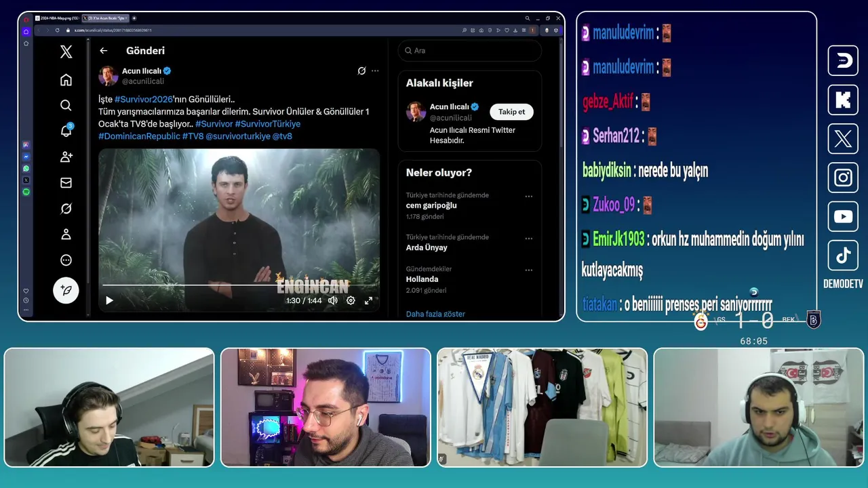The width and height of the screenshot is (868, 488).
Task: Click the Instagram logo on the overlay
Action: (843, 178)
